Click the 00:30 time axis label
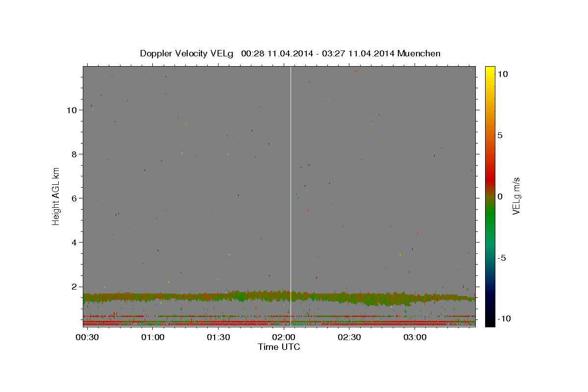The image size is (588, 392). click(88, 338)
